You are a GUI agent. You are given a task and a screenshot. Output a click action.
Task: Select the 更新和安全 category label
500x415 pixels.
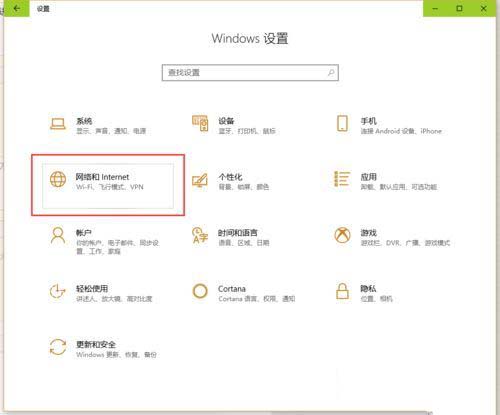point(96,344)
